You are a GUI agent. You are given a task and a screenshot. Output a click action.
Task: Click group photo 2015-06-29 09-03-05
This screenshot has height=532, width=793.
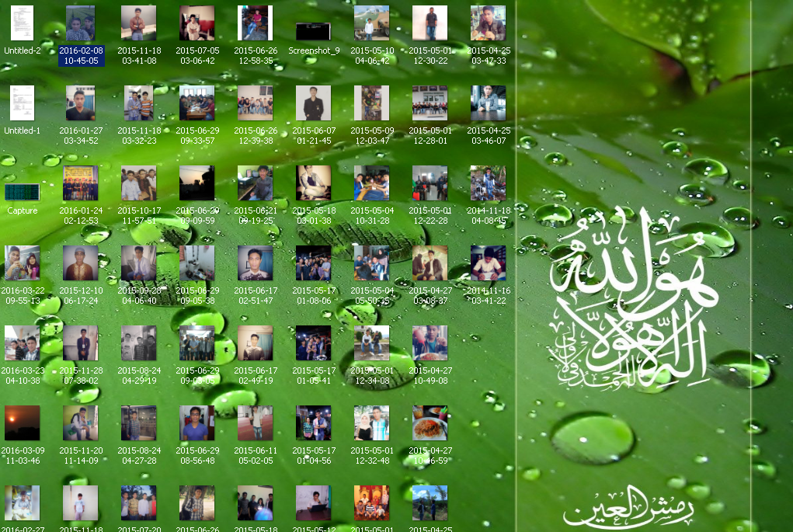click(x=197, y=342)
